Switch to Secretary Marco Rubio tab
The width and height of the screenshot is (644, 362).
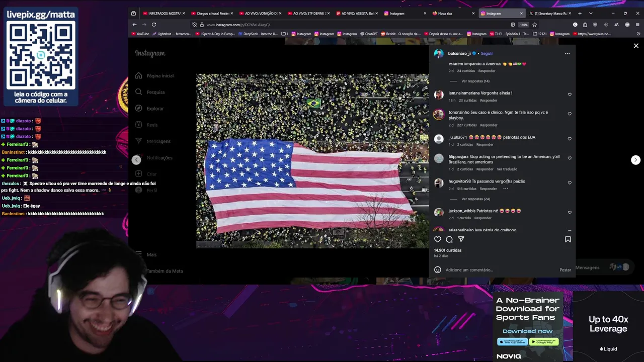(x=549, y=14)
